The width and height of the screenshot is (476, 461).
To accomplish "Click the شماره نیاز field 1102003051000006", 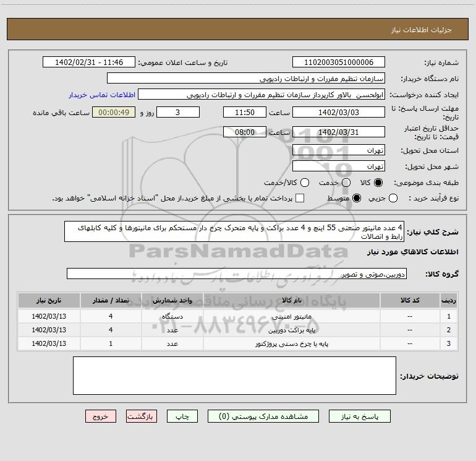I will pyautogui.click(x=339, y=62).
